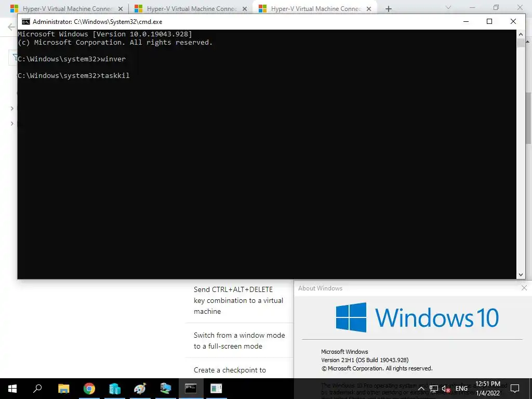This screenshot has width=532, height=399.
Task: Change ENG input language indicator
Action: (x=461, y=389)
